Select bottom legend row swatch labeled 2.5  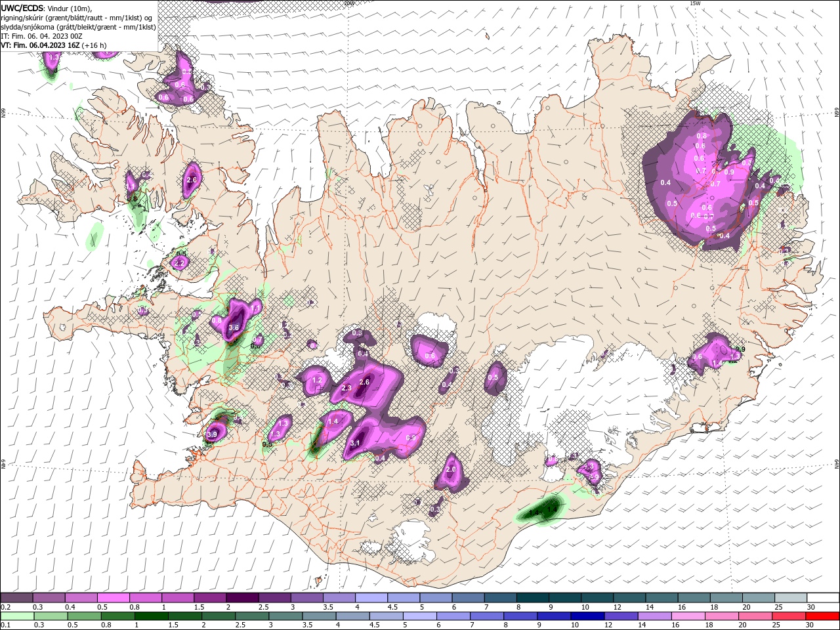(252, 616)
